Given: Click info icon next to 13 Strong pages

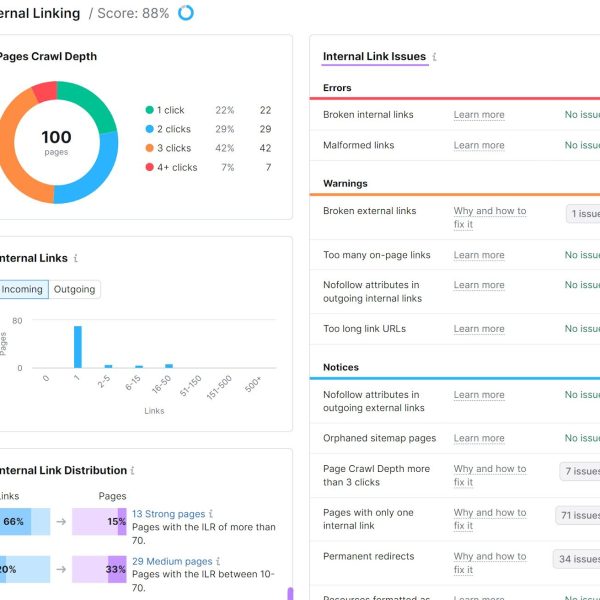Looking at the screenshot, I should point(211,514).
